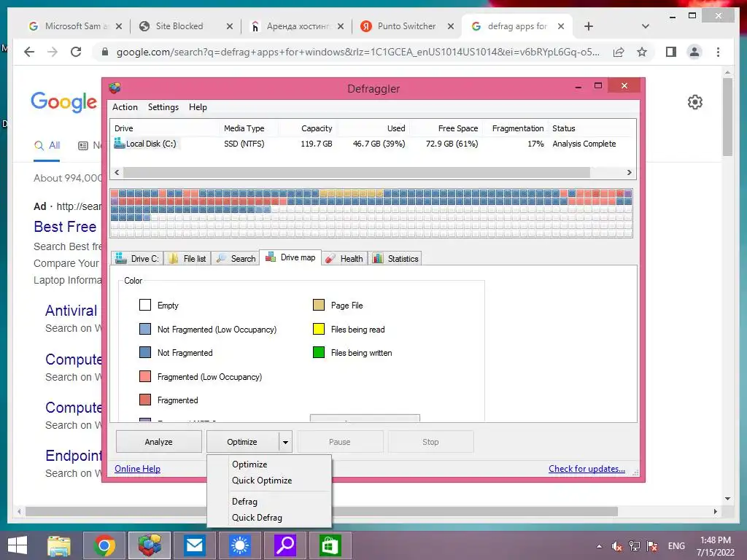Close the Аренда хостинг browser tab
747x560 pixels.
click(341, 27)
